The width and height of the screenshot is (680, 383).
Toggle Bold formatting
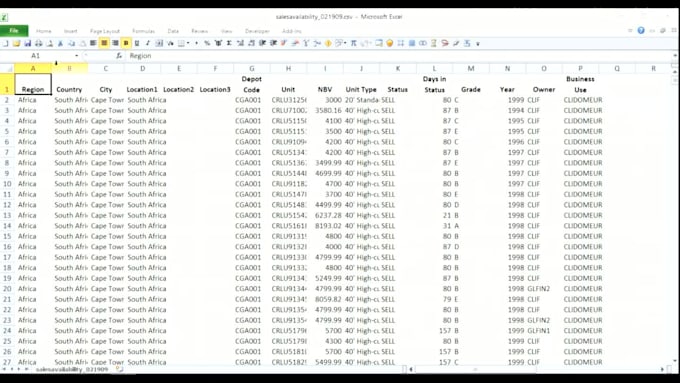(x=126, y=43)
